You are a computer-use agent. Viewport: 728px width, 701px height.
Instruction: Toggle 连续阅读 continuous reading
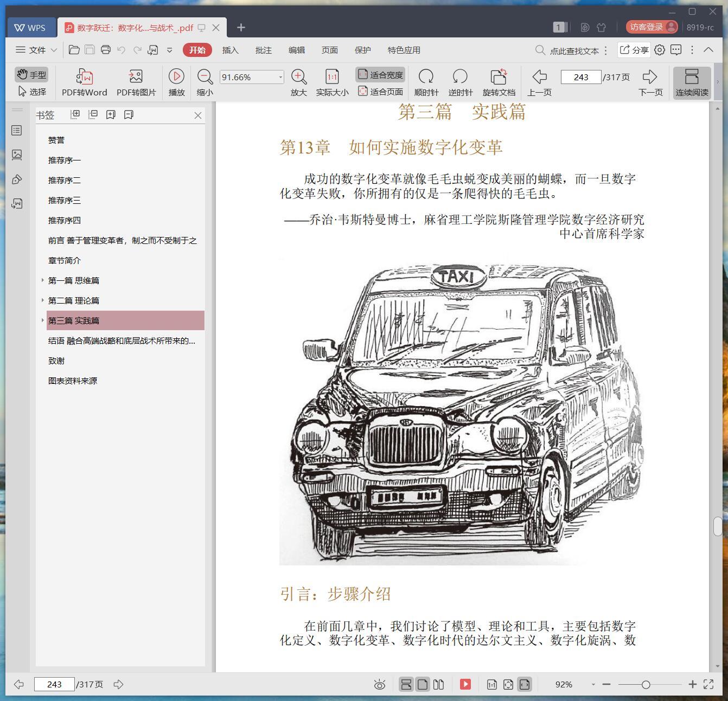coord(692,82)
